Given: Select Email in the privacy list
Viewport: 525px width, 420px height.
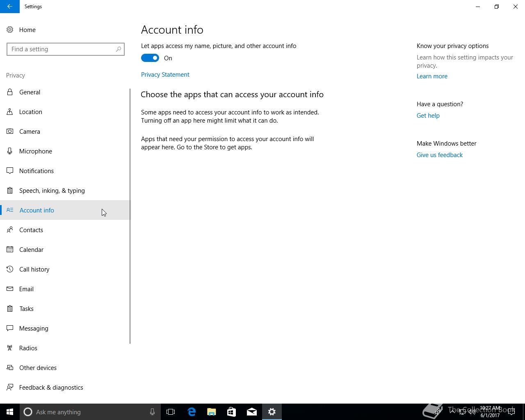Looking at the screenshot, I should (x=66, y=289).
